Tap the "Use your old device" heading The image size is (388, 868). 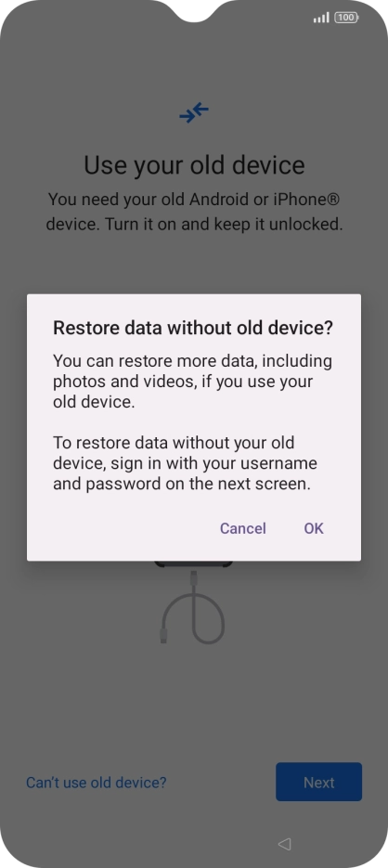(194, 165)
